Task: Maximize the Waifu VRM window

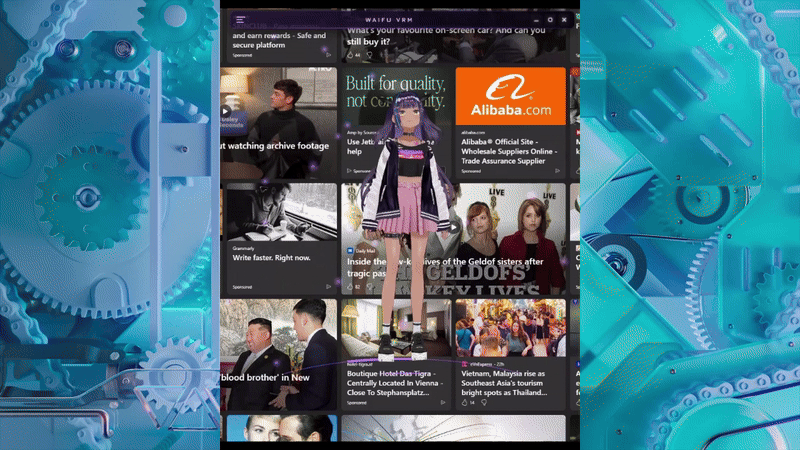Action: tap(550, 20)
